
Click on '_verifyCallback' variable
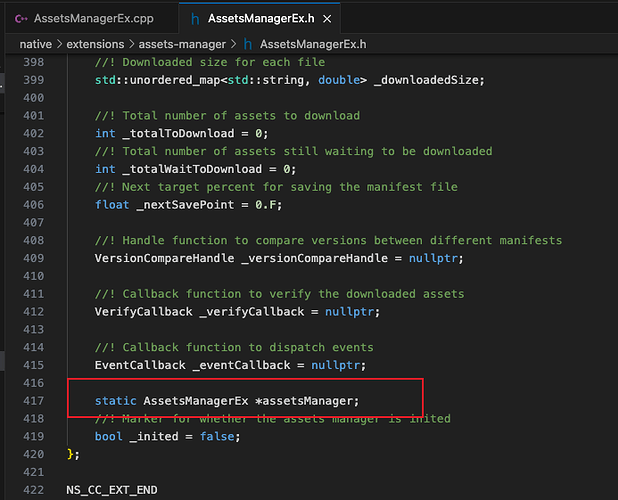coord(252,312)
